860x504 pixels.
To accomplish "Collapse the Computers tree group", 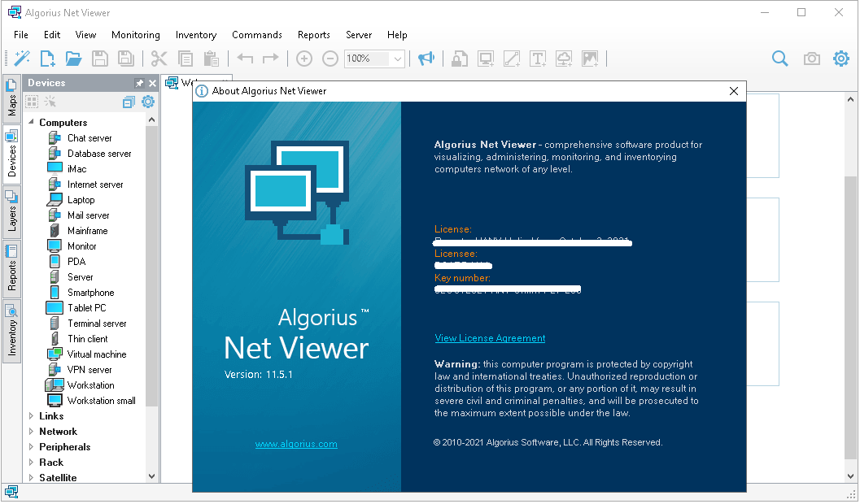I will click(x=31, y=122).
